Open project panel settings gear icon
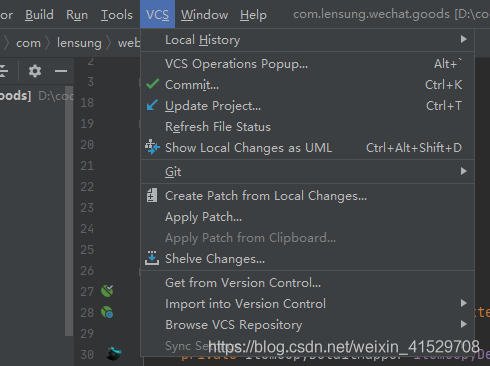 35,71
